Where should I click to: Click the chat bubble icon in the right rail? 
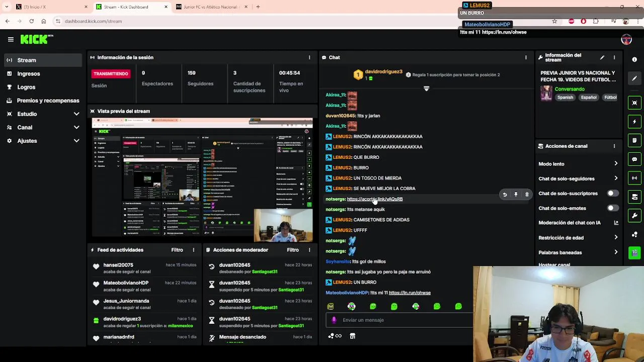634,159
